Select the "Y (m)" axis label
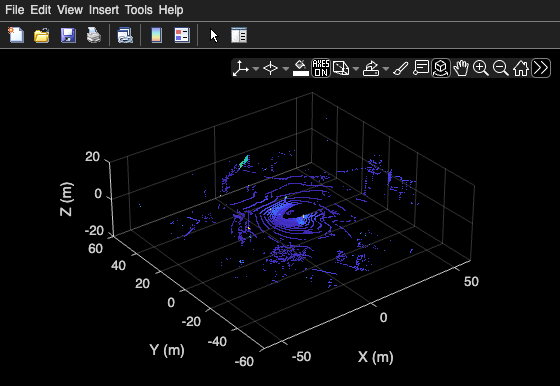Screen dimensions: 560x386 point(167,350)
